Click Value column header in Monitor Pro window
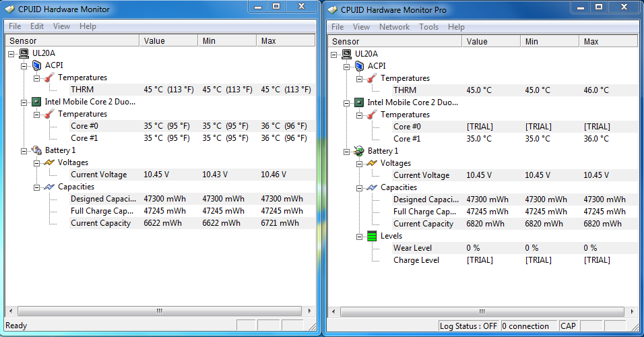 point(491,42)
